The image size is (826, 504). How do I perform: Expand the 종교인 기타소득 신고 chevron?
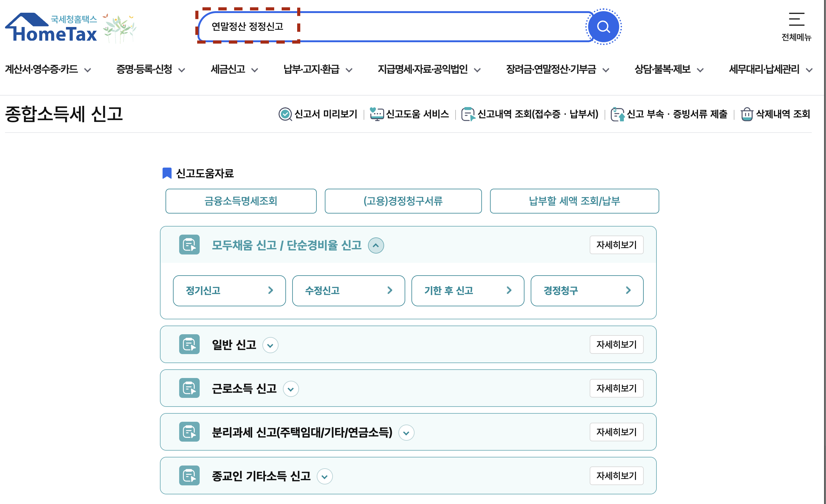[324, 476]
